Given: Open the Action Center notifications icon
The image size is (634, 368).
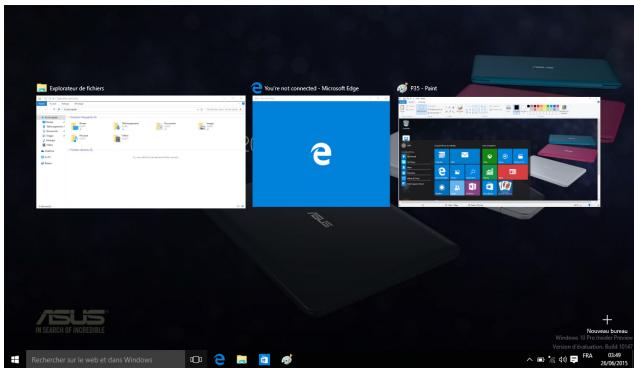Looking at the screenshot, I should click(x=574, y=360).
